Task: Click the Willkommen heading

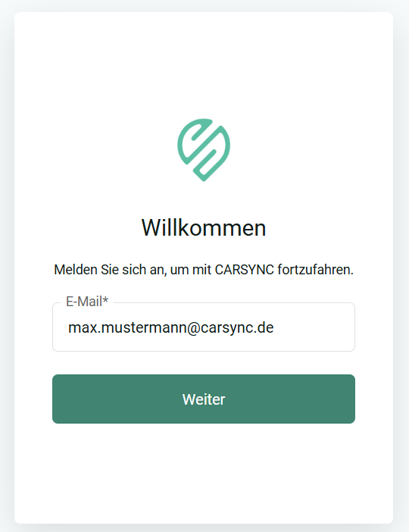Action: tap(204, 227)
